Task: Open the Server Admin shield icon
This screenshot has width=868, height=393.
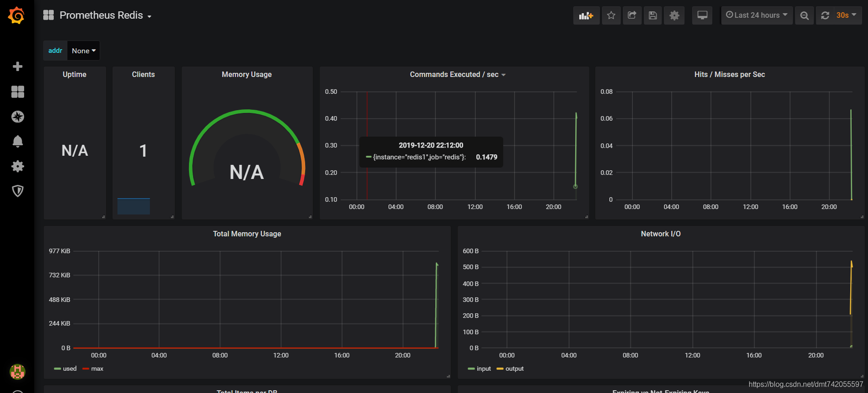Action: [17, 191]
